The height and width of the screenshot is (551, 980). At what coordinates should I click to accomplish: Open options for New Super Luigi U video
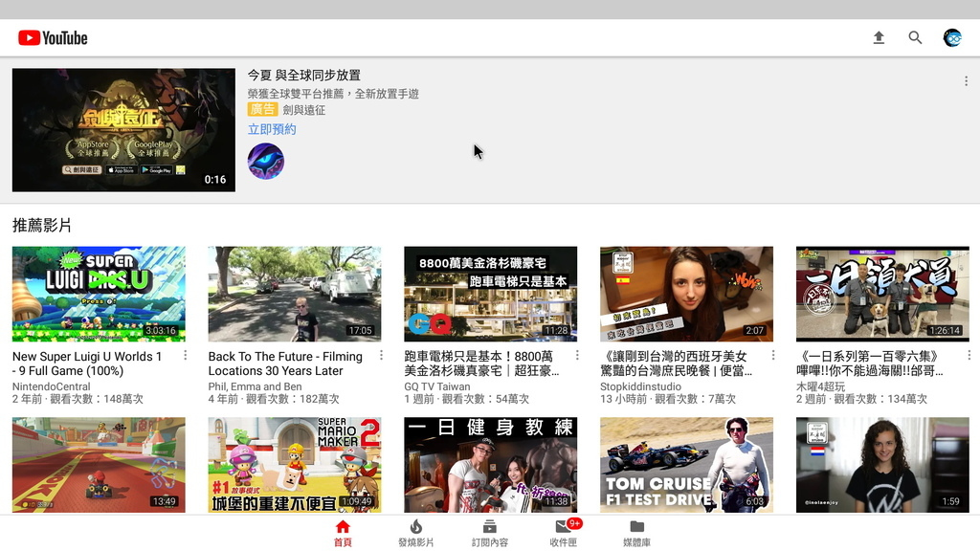tap(185, 355)
